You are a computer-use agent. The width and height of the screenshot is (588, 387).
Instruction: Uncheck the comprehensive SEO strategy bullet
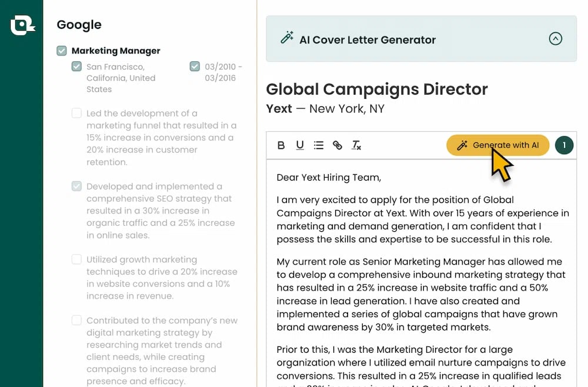(76, 186)
